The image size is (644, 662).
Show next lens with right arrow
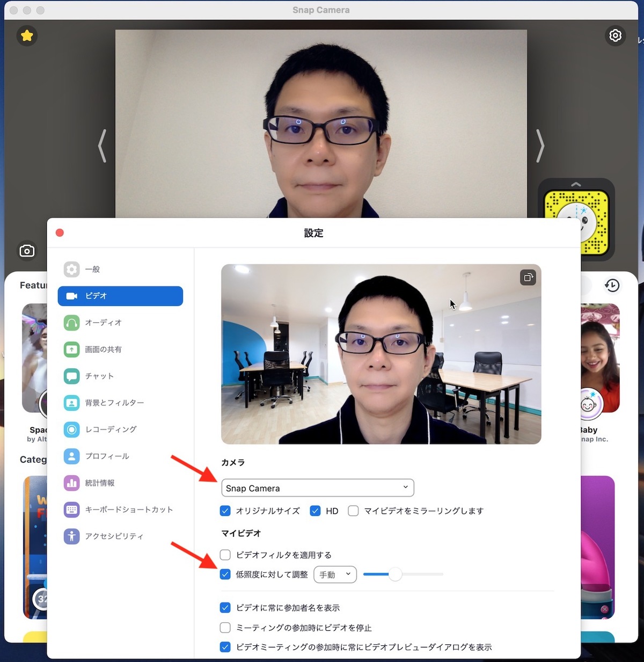[540, 146]
